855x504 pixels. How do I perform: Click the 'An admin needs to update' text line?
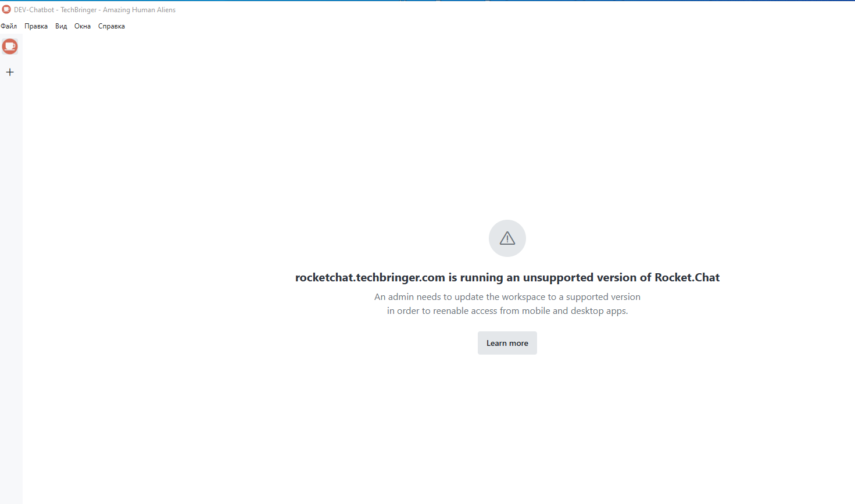(507, 297)
